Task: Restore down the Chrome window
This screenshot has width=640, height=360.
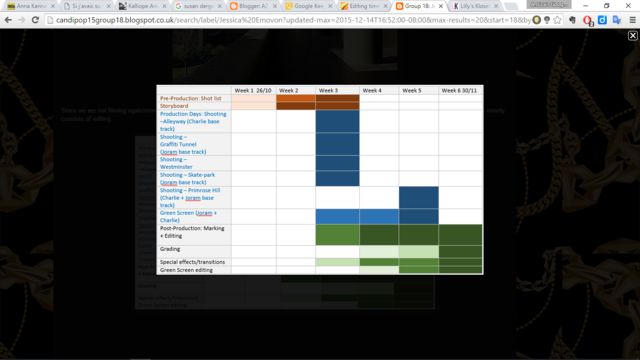Action: (607, 6)
